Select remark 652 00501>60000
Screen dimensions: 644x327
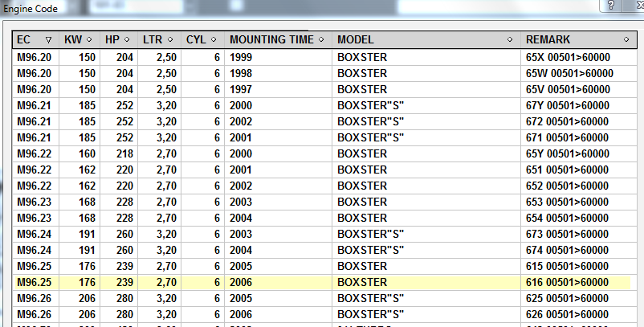coord(567,186)
